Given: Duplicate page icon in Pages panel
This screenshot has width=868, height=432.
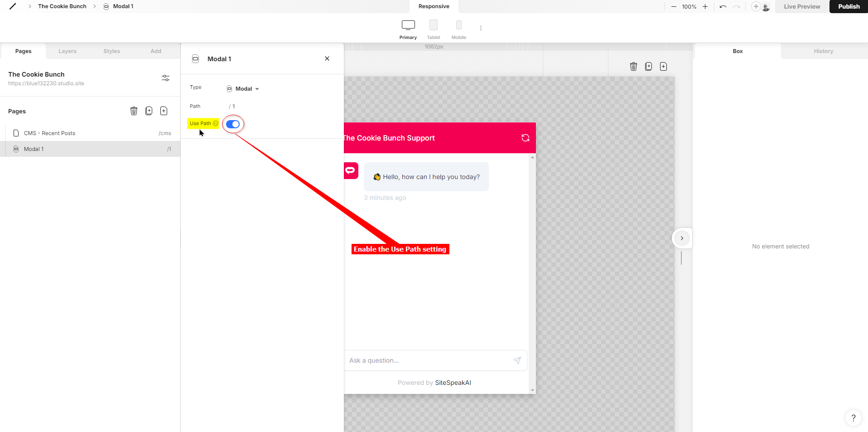Looking at the screenshot, I should (x=149, y=111).
